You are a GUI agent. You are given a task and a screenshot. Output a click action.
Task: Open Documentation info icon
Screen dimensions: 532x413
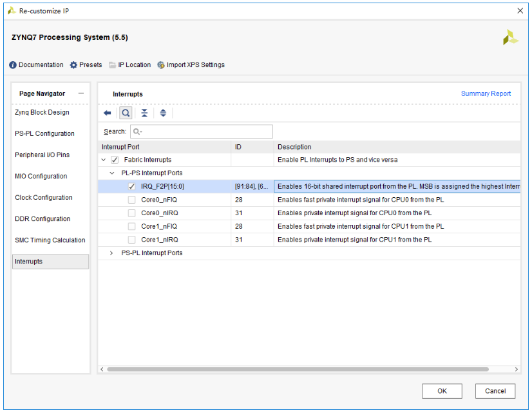(13, 65)
